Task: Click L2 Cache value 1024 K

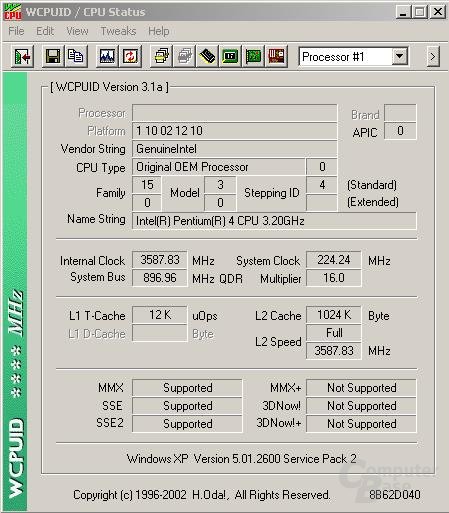Action: point(334,315)
